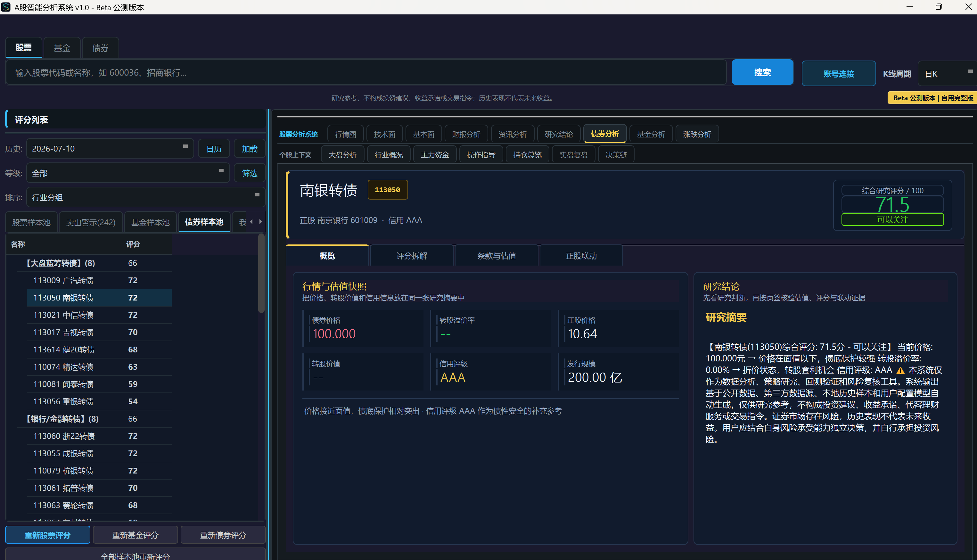
Task: Click the 113050 bond code badge
Action: (388, 190)
